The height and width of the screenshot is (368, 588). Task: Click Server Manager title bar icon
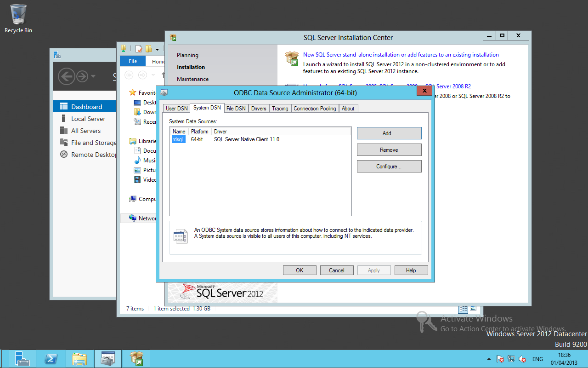click(x=57, y=55)
